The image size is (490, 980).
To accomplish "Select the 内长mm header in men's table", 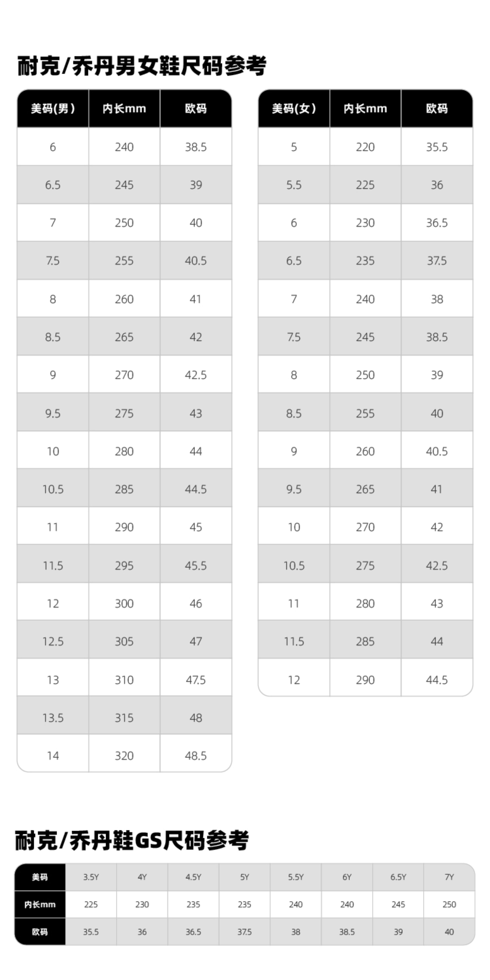I will pos(124,109).
